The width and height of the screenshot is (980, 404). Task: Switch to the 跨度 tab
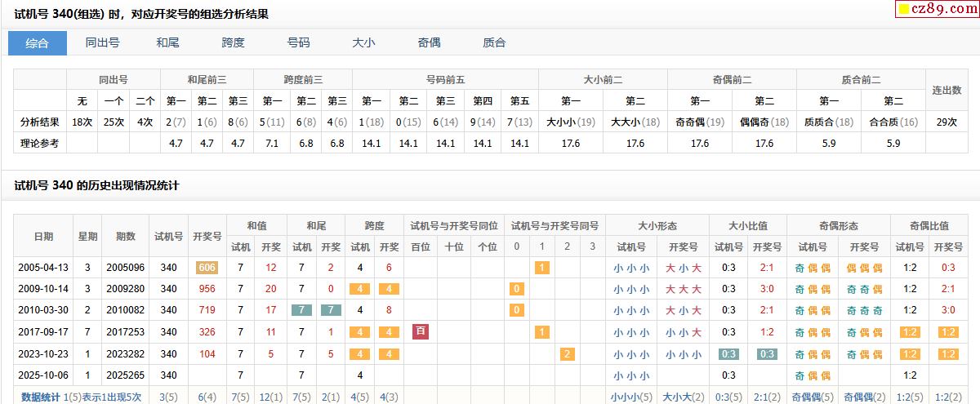[x=234, y=43]
